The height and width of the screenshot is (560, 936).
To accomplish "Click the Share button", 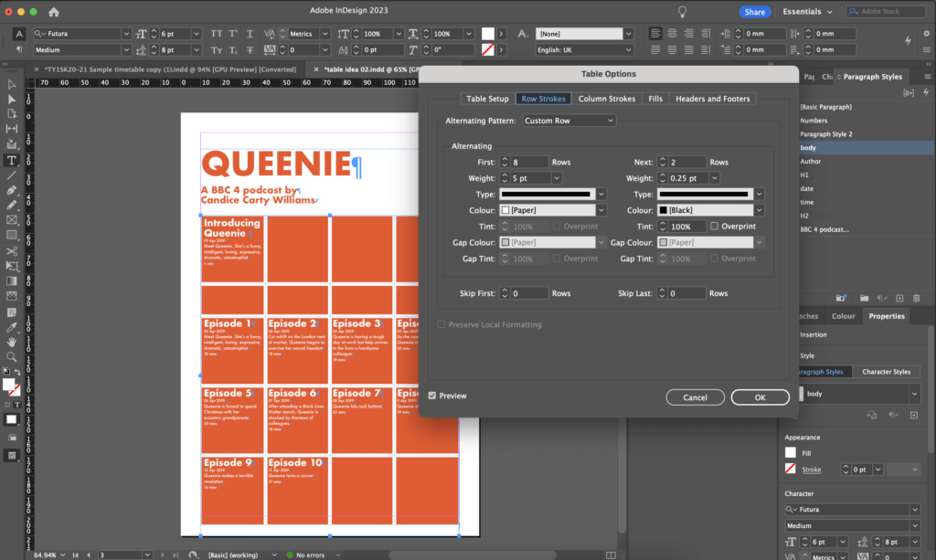I will point(754,12).
